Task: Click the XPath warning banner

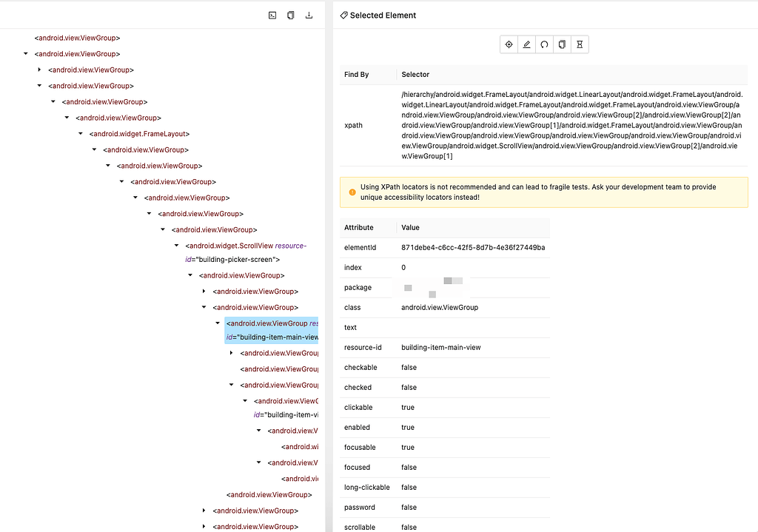Action: pos(543,192)
